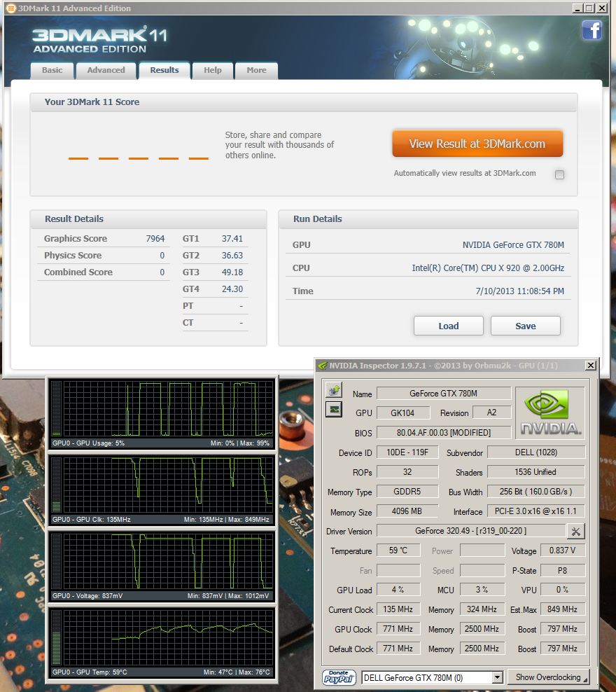Click the NVIDIA GeForce GTX 780M run detail
The width and height of the screenshot is (616, 692).
click(x=513, y=245)
